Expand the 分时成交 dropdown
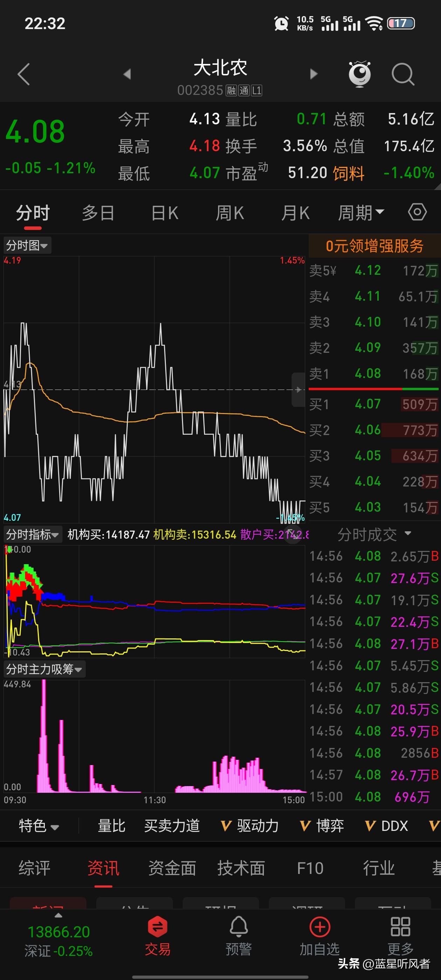441x980 pixels. 374,534
